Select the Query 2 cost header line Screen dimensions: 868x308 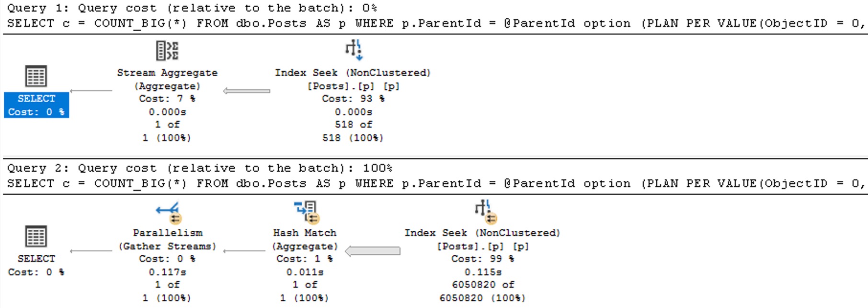200,168
